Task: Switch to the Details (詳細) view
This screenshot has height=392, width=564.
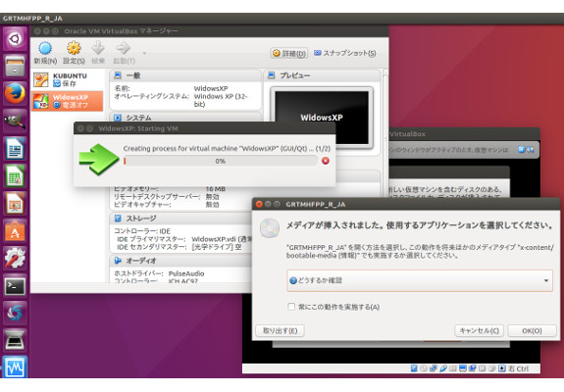Action: coord(289,53)
